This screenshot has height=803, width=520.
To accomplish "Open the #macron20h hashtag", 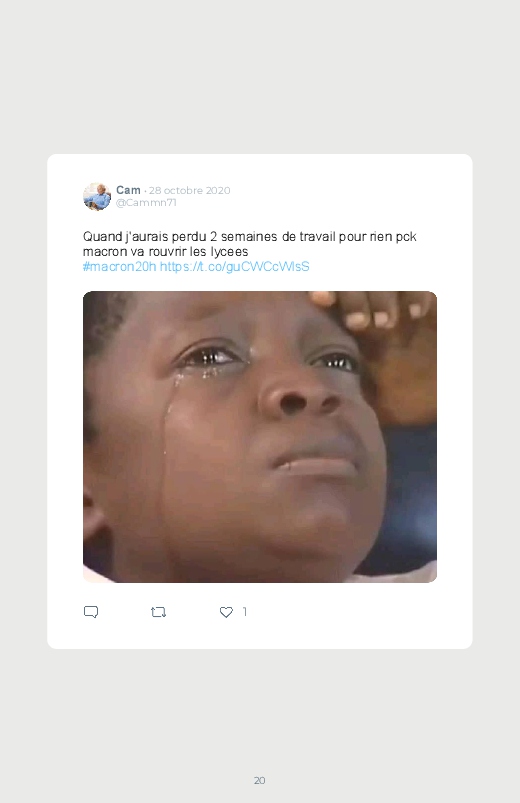I will (x=119, y=267).
